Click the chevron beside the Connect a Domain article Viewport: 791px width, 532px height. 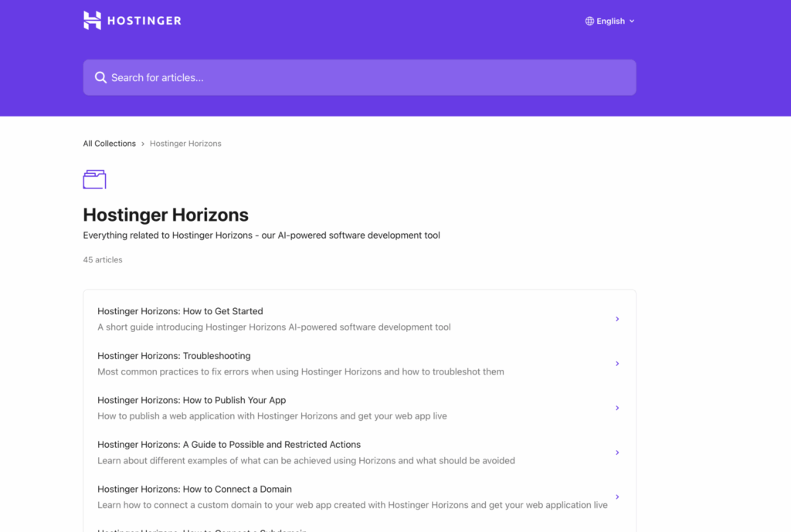[616, 496]
